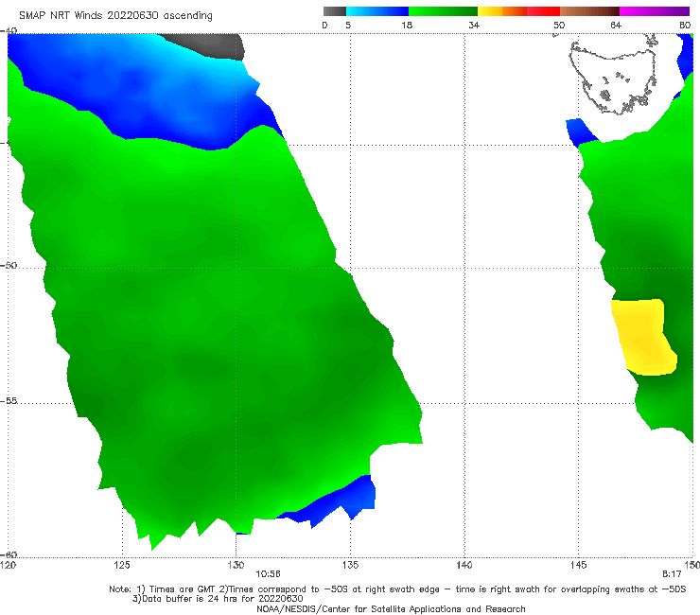This screenshot has height=615, width=700.
Task: Click the color bar label '5'
Action: 348,26
